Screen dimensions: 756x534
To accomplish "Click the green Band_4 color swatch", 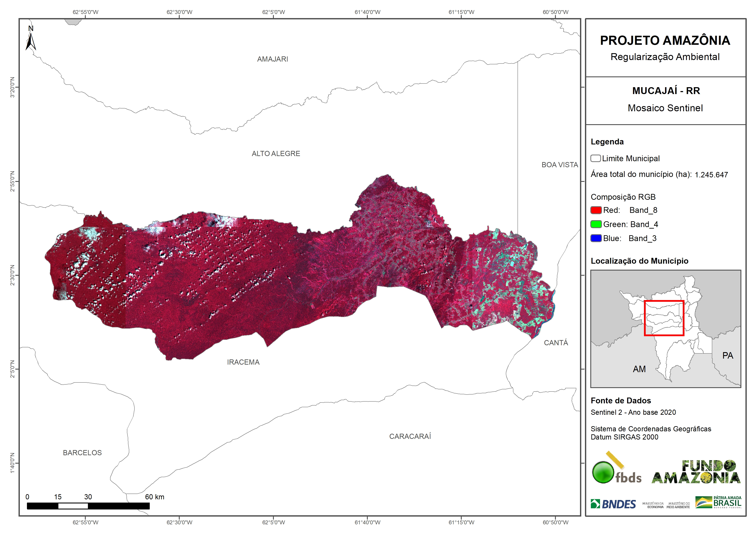I will [x=596, y=224].
